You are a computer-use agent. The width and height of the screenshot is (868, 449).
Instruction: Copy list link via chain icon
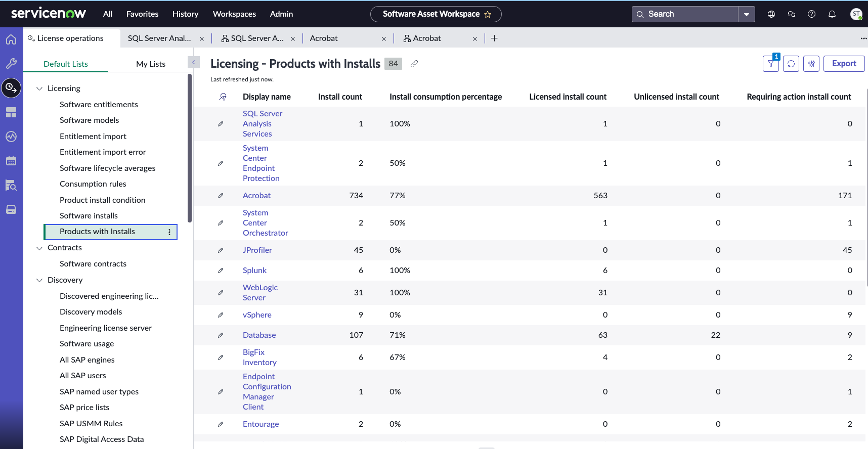(414, 64)
